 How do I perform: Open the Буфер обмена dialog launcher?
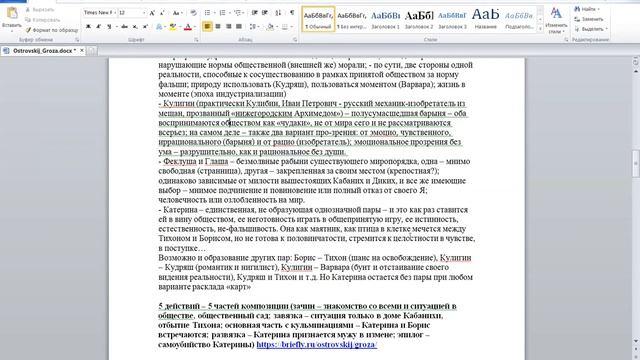click(77, 40)
